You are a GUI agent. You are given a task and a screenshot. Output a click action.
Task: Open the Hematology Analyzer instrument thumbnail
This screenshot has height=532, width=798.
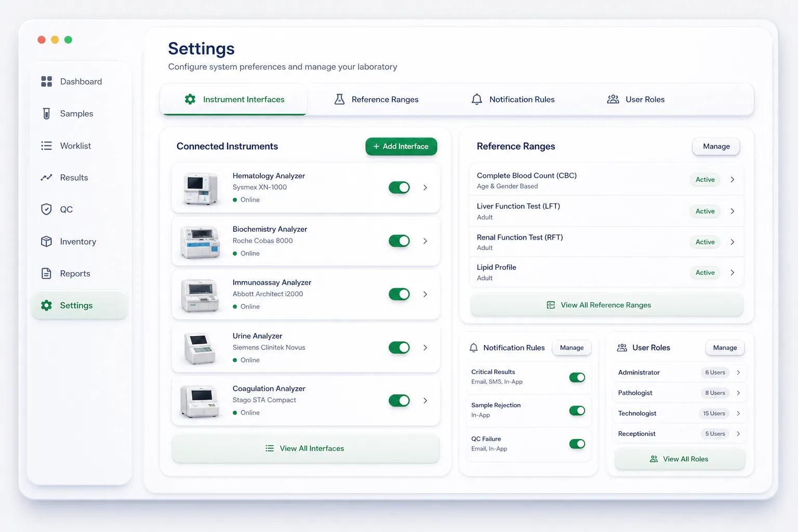pyautogui.click(x=201, y=188)
